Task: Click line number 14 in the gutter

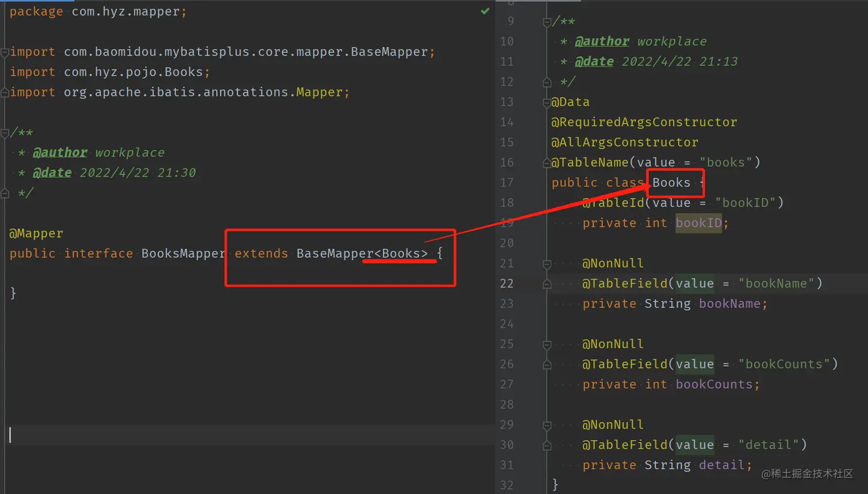Action: 507,122
